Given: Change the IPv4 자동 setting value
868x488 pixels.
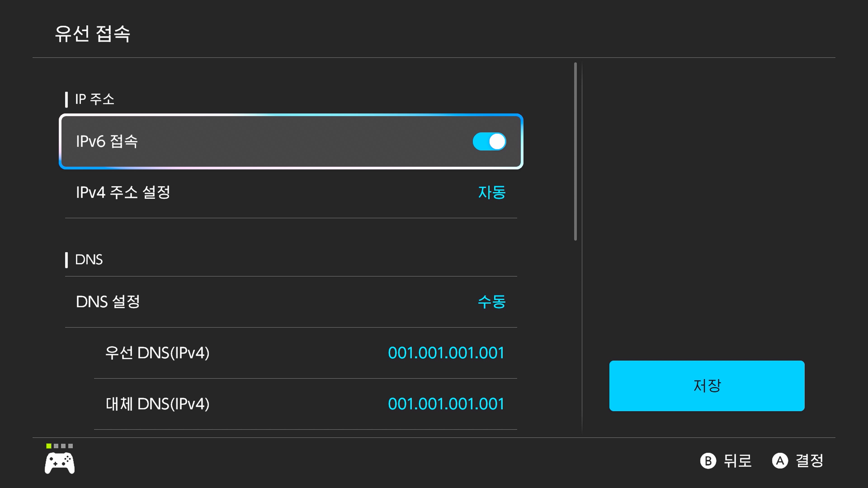Looking at the screenshot, I should (492, 193).
